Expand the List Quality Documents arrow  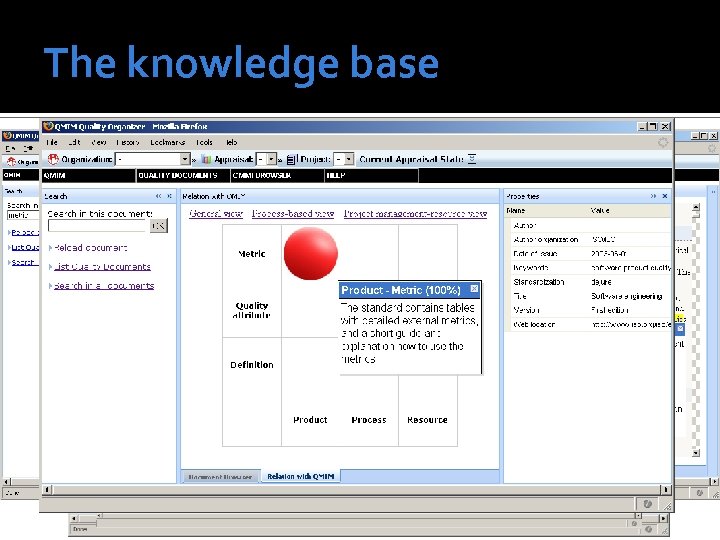[x=51, y=267]
